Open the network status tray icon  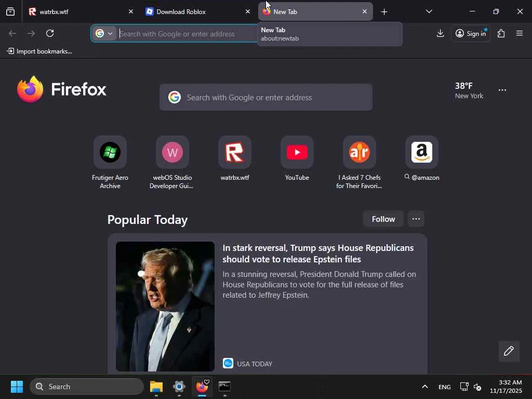point(464,387)
